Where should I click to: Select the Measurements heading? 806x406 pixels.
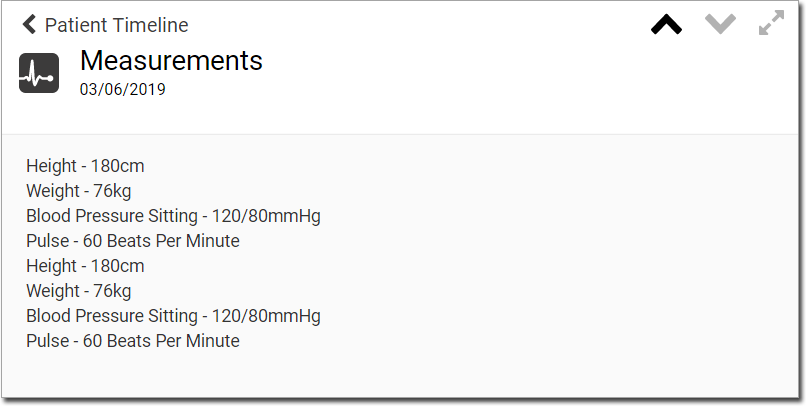click(171, 60)
